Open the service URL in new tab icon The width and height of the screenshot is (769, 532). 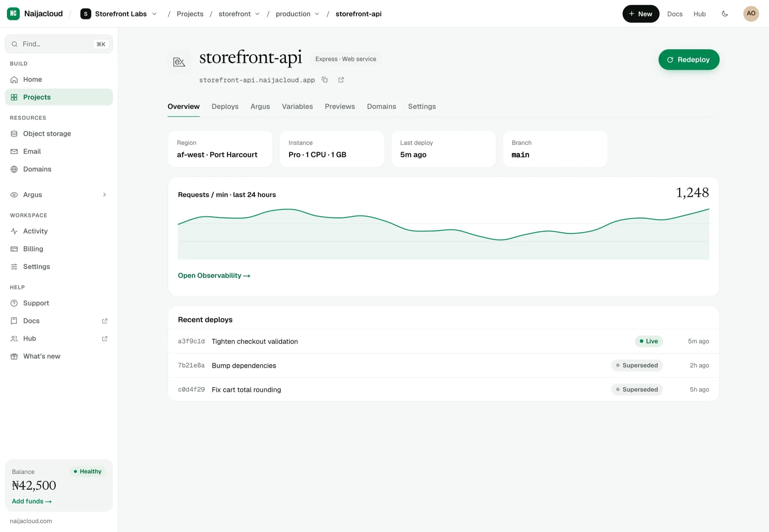pos(341,80)
